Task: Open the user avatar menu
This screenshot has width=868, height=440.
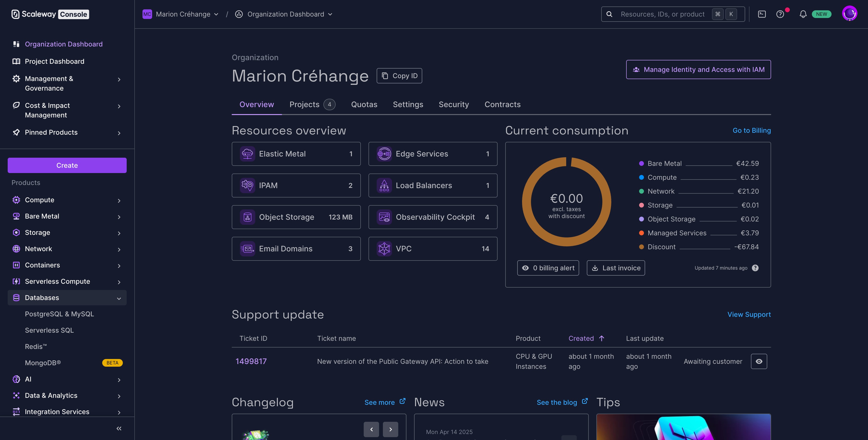Action: pos(850,14)
